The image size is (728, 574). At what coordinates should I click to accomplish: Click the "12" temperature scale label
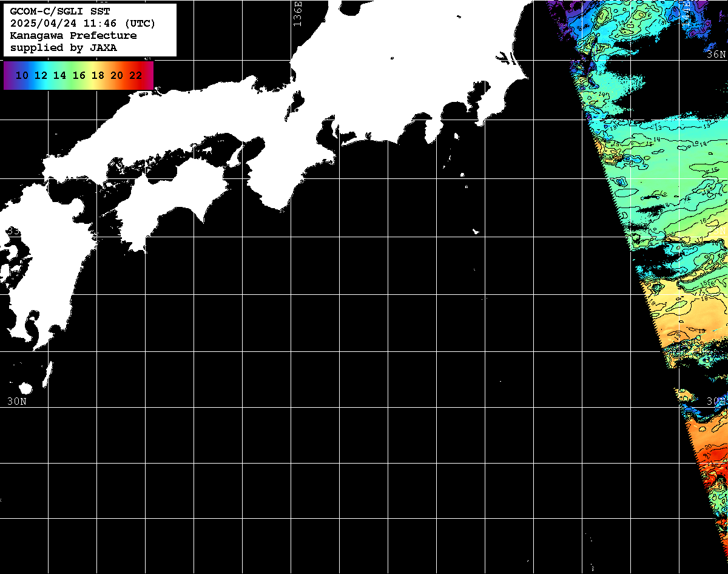41,76
